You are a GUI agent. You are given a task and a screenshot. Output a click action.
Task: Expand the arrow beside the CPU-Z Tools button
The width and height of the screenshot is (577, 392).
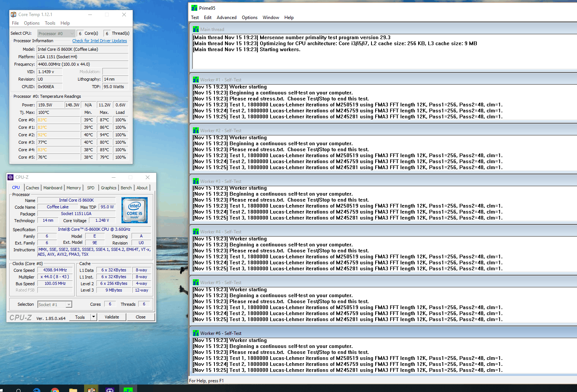point(93,317)
